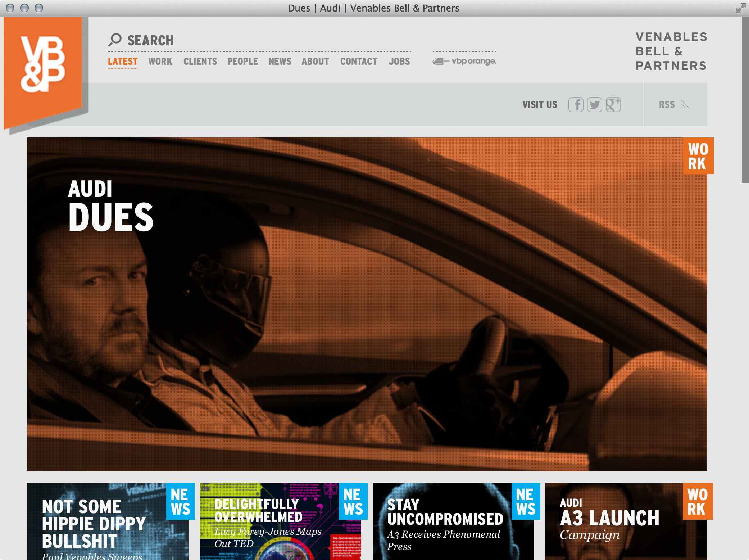Open the WORK navigation item
Screen dimensions: 749x560
[x=160, y=62]
